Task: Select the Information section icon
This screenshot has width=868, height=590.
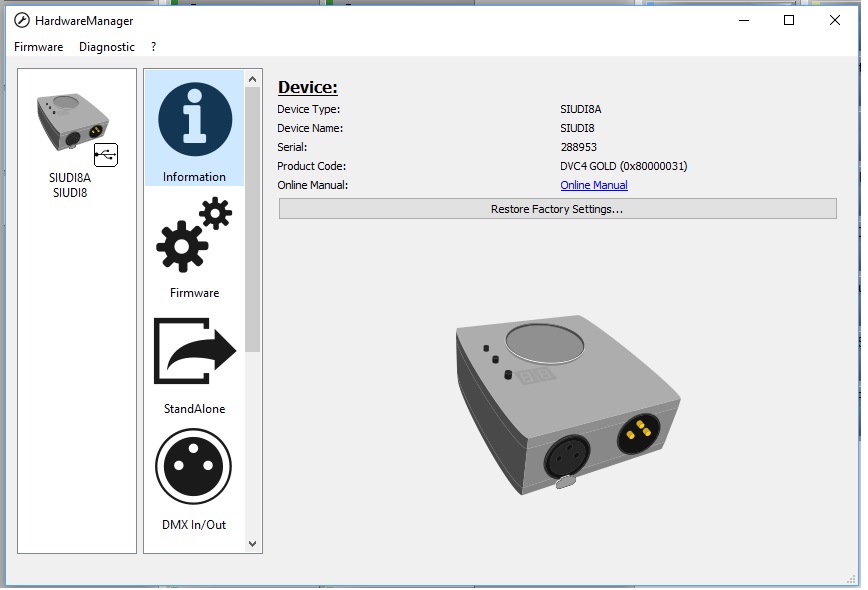Action: click(x=194, y=120)
